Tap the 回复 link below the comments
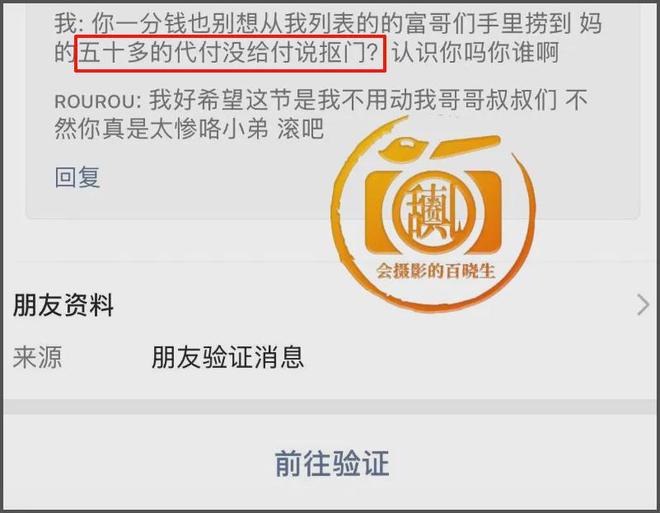This screenshot has width=660, height=513. click(x=77, y=177)
